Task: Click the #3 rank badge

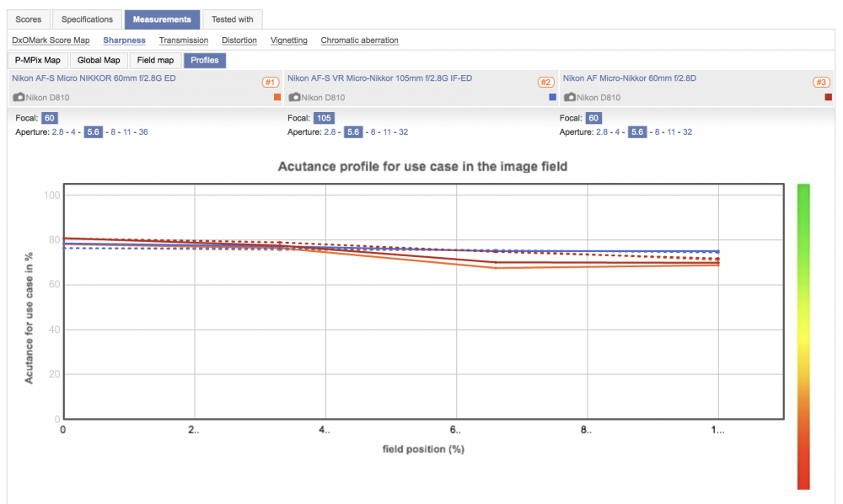Action: click(821, 83)
